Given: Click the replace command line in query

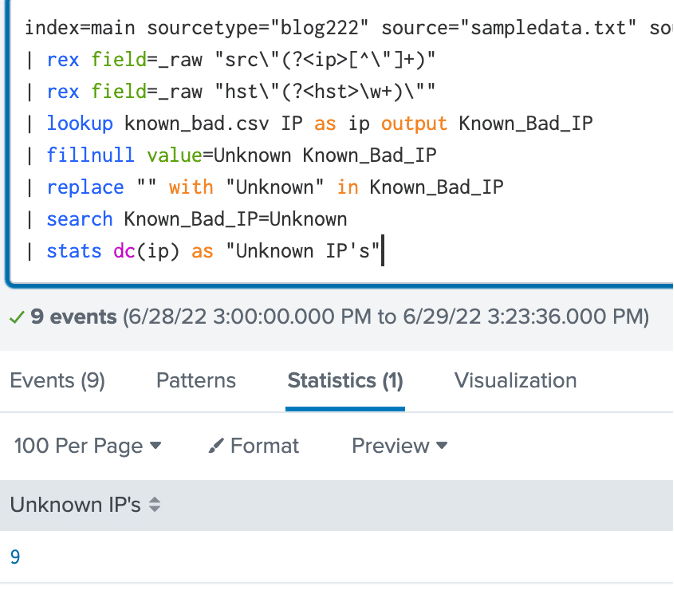Looking at the screenshot, I should (x=270, y=187).
